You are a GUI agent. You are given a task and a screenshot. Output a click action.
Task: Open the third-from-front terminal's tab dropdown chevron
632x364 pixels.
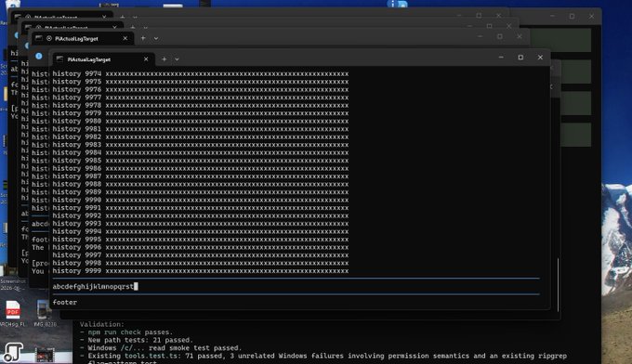[x=146, y=28]
